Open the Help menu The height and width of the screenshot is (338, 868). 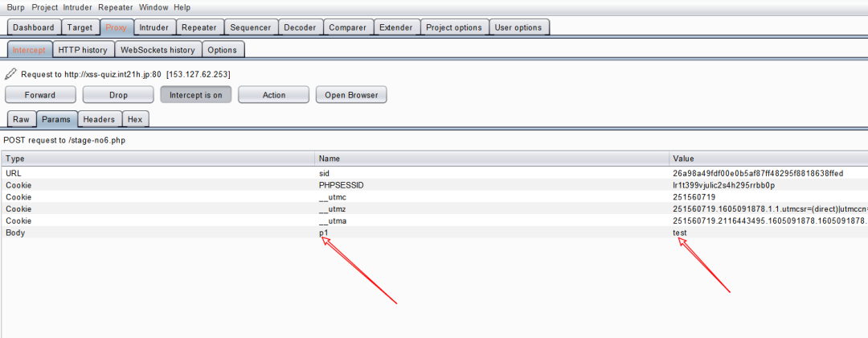(x=182, y=7)
